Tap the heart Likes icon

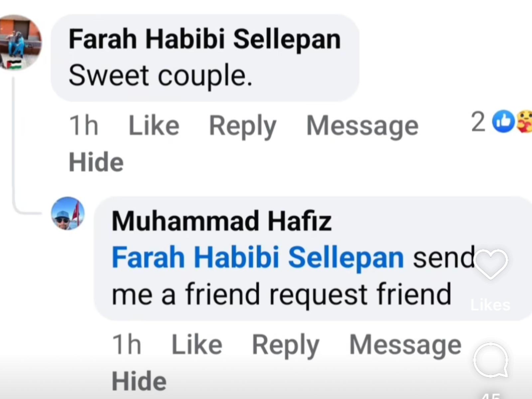(x=491, y=264)
